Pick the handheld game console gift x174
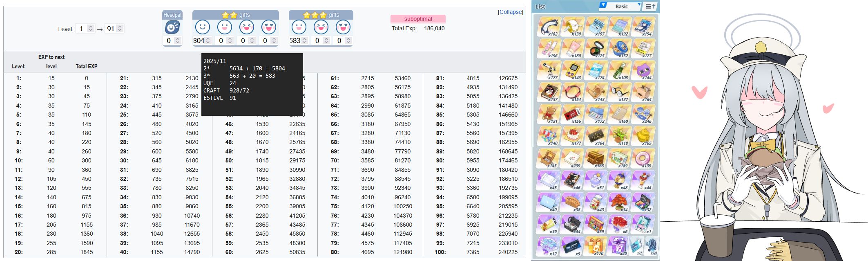The image size is (868, 261). point(596,70)
